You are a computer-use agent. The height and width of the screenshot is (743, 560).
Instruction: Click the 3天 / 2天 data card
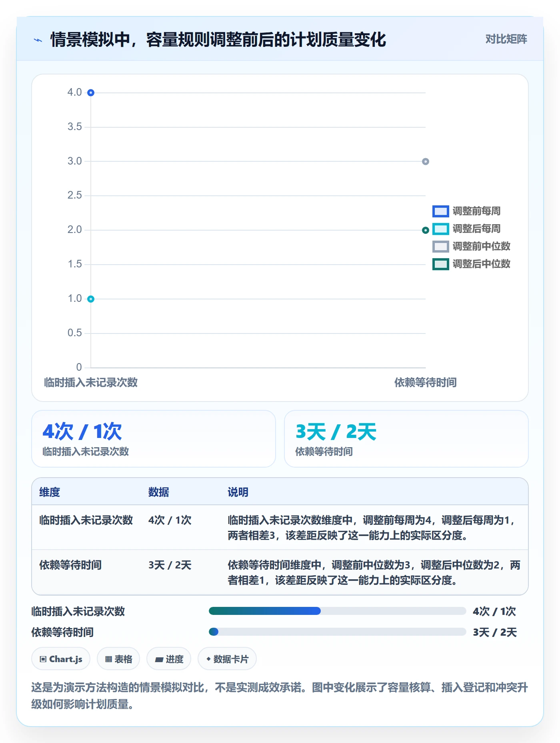(406, 438)
